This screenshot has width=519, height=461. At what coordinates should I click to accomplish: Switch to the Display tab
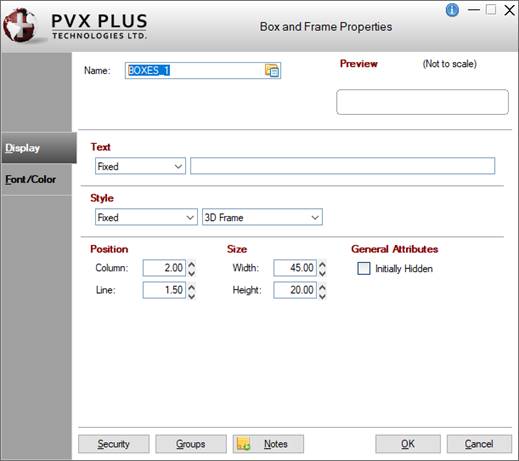point(38,148)
